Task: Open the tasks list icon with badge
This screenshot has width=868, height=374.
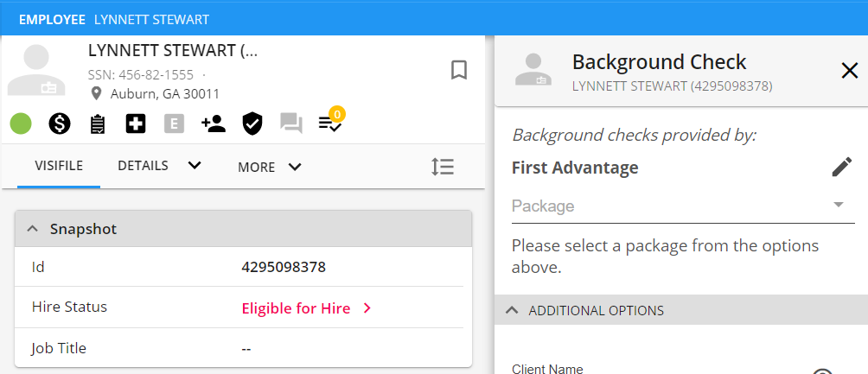Action: click(x=330, y=124)
